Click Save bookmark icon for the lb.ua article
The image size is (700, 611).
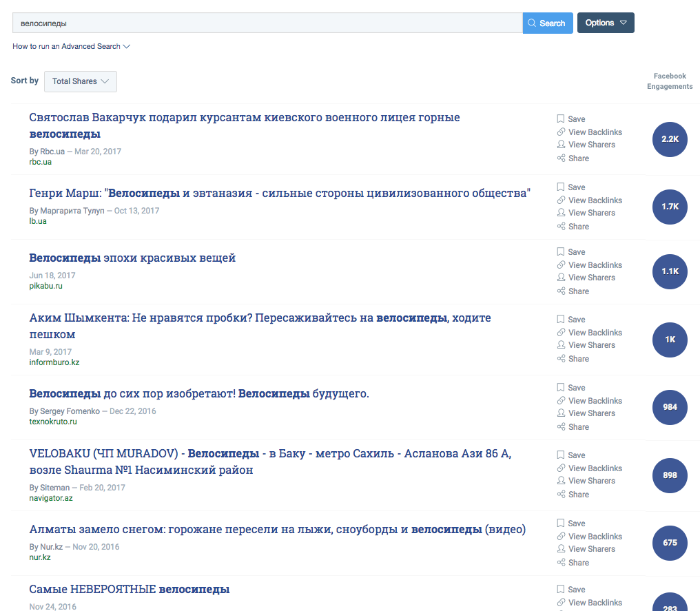point(561,187)
